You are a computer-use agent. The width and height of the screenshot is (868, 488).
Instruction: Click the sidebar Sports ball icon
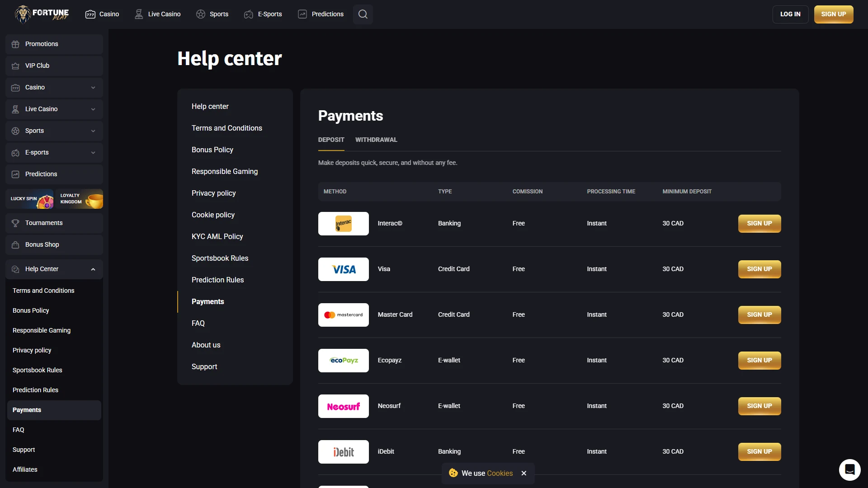pyautogui.click(x=15, y=131)
